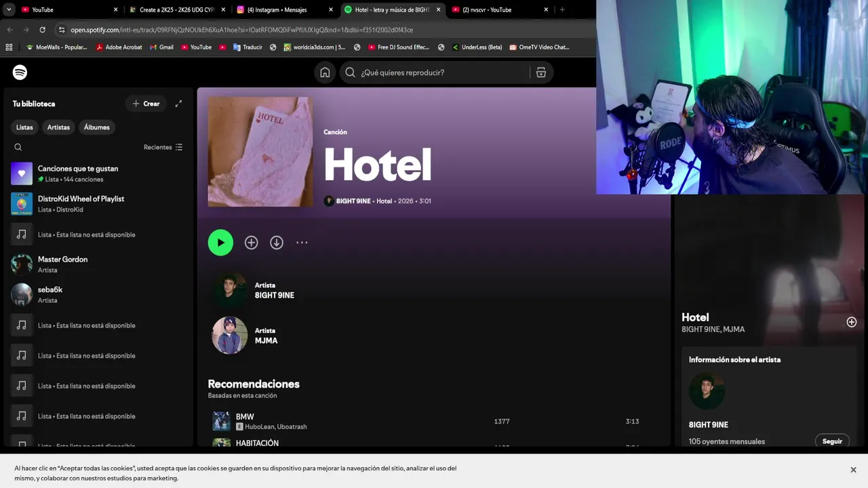Open the 'Canciones que te gustan' playlist

coord(98,174)
